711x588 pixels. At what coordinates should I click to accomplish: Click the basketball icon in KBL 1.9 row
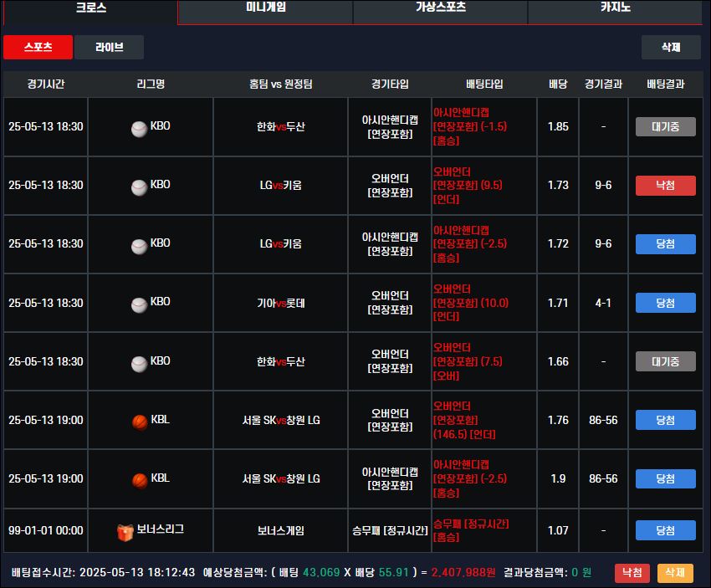pyautogui.click(x=140, y=481)
